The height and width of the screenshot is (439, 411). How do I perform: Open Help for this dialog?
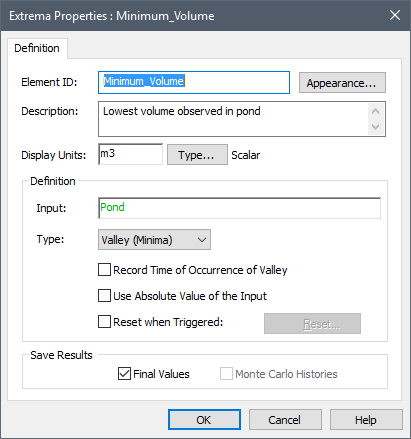click(366, 420)
